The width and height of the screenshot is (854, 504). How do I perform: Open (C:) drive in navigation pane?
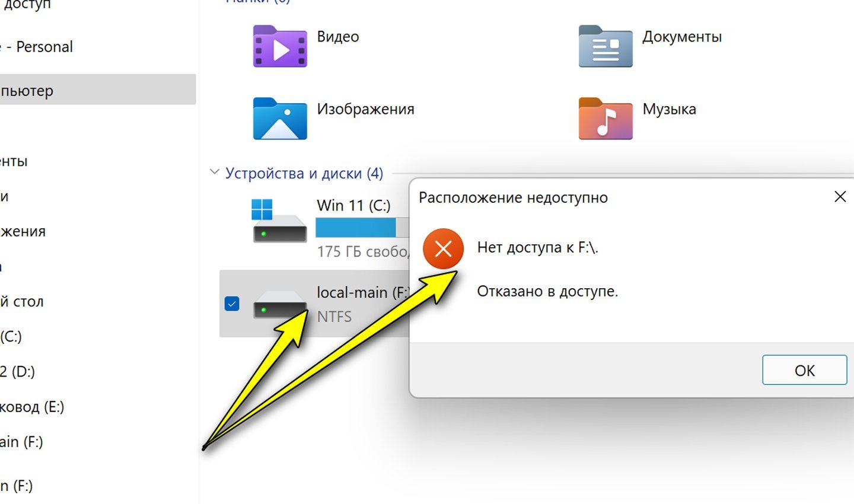[11, 336]
